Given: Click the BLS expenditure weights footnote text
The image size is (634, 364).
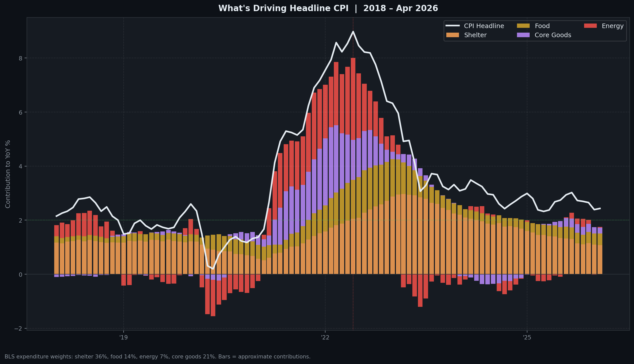Looking at the screenshot, I should [x=158, y=357].
